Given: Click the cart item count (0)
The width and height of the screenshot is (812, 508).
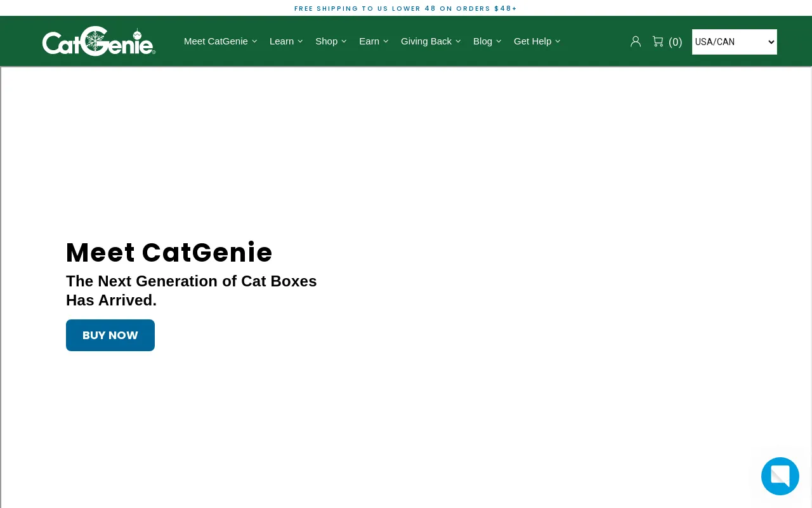Looking at the screenshot, I should coord(675,41).
